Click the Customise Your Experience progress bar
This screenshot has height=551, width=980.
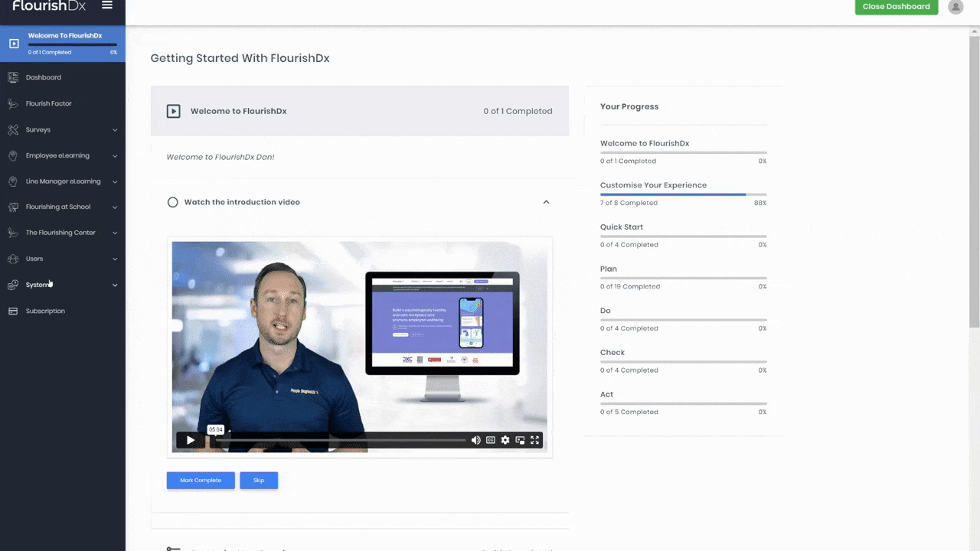click(x=683, y=194)
